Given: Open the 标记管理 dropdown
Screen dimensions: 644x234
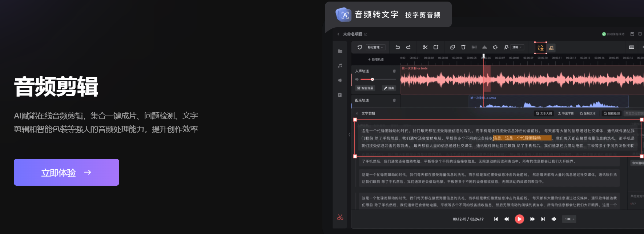Looking at the screenshot, I should pyautogui.click(x=375, y=47).
